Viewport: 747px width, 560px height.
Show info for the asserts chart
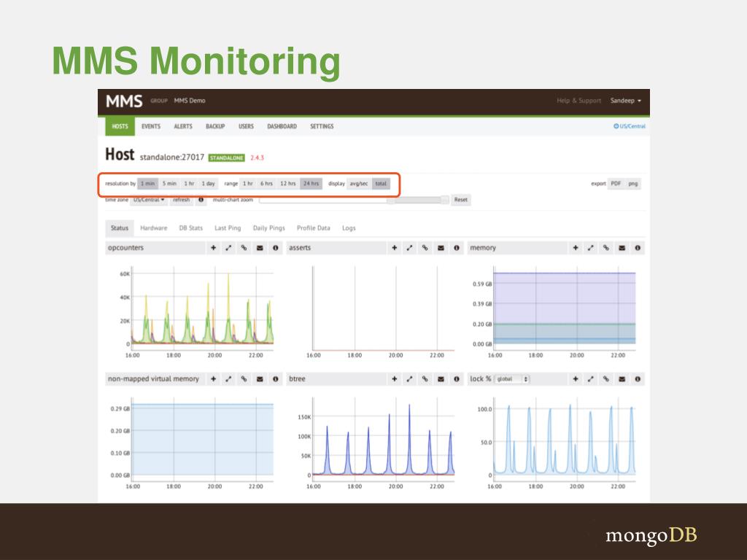coord(457,248)
